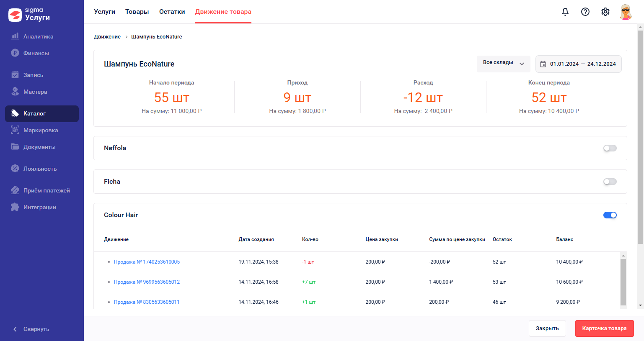644x341 pixels.
Task: Click the percent badge icon for Лояльность
Action: tap(15, 169)
